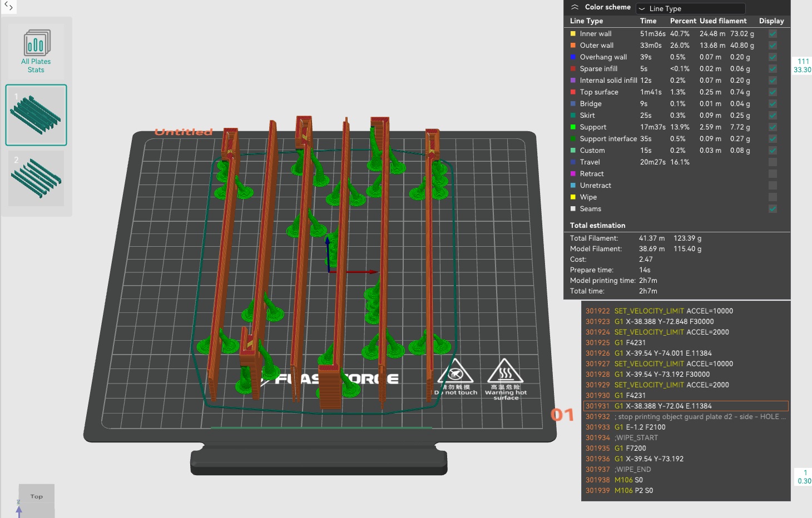Image resolution: width=812 pixels, height=518 pixels.
Task: Click the Top view cube face
Action: click(37, 496)
